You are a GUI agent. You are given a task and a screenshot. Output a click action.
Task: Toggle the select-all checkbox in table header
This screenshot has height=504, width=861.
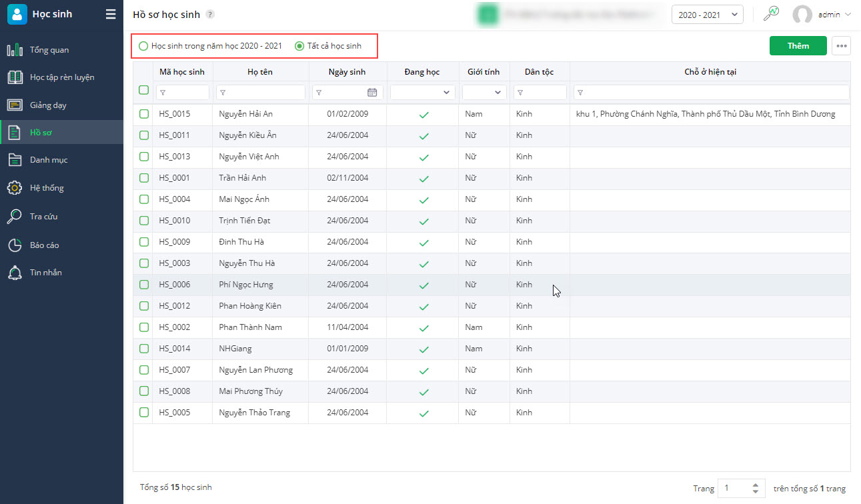[x=143, y=90]
